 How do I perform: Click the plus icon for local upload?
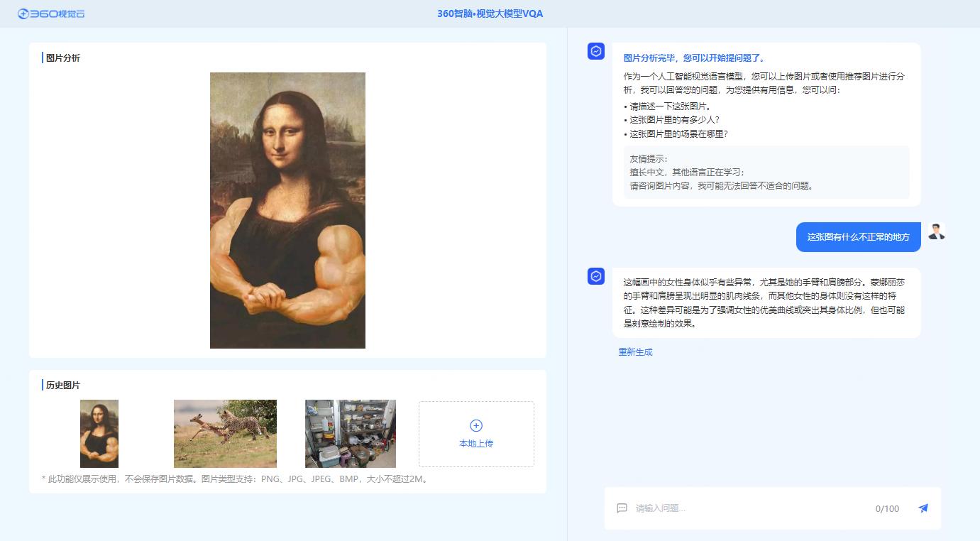[476, 425]
